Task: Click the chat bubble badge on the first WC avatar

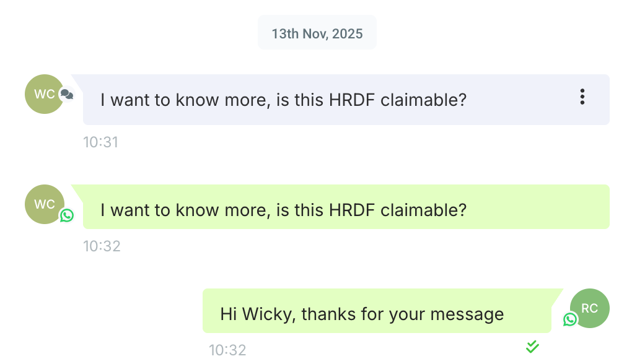Action: click(66, 95)
